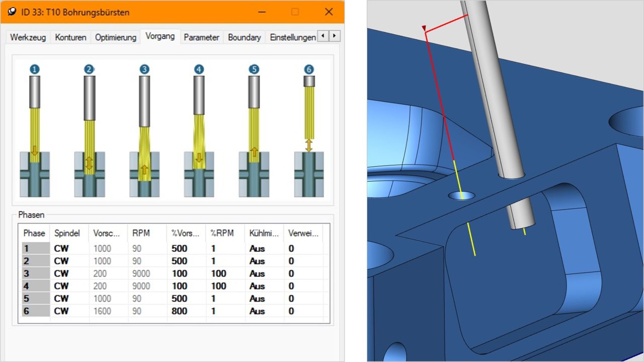Open Spindel CW cell for phase 6
This screenshot has height=362, width=644.
coord(61,311)
